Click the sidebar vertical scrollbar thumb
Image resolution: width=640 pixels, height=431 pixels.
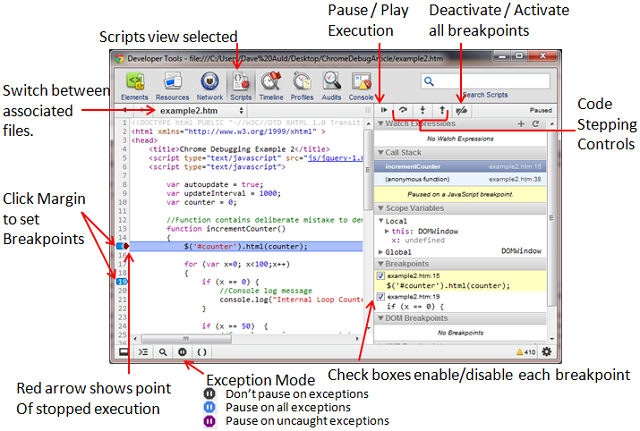pos(551,218)
